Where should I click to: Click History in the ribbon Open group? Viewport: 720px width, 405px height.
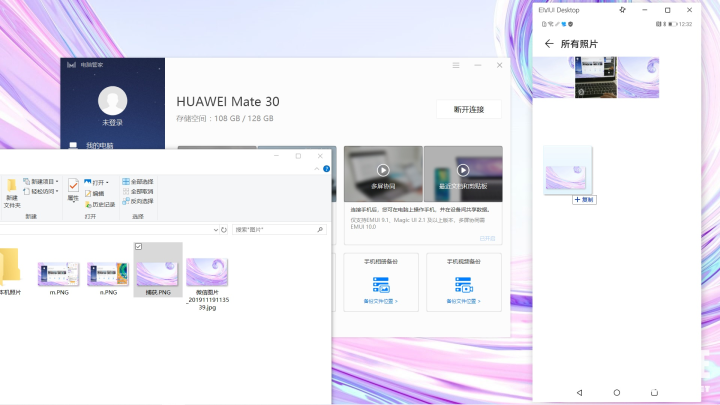coord(100,204)
